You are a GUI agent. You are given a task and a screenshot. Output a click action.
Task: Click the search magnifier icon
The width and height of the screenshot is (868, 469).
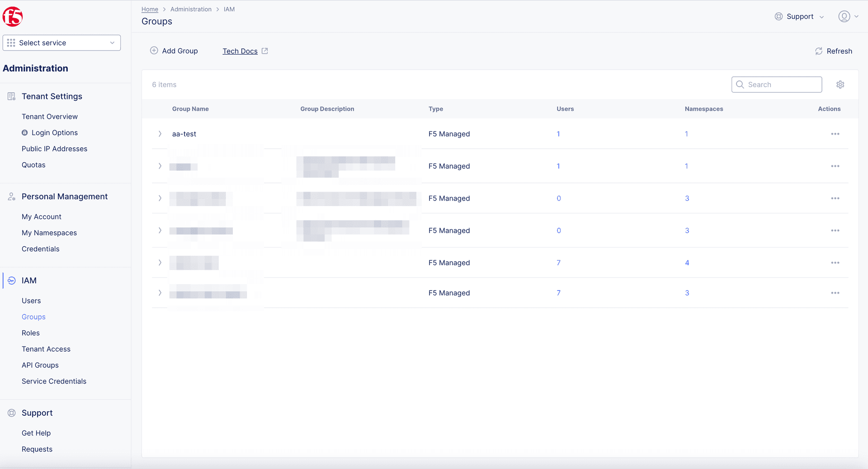[x=740, y=84]
